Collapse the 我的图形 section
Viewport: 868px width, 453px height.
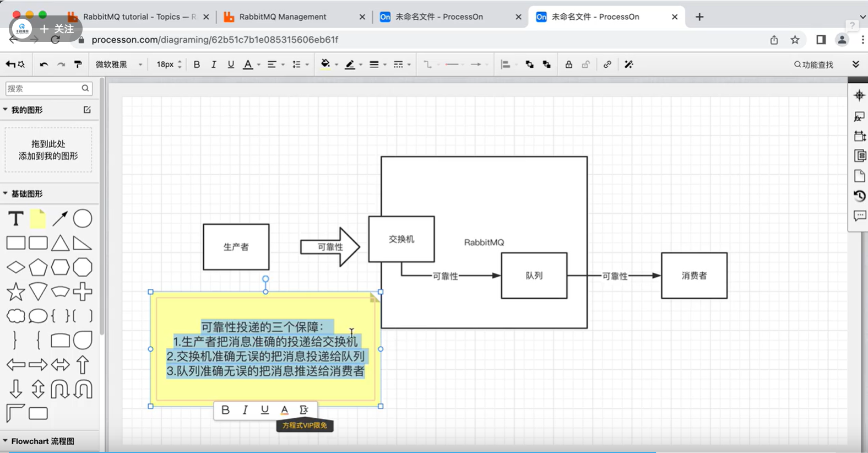(x=6, y=110)
